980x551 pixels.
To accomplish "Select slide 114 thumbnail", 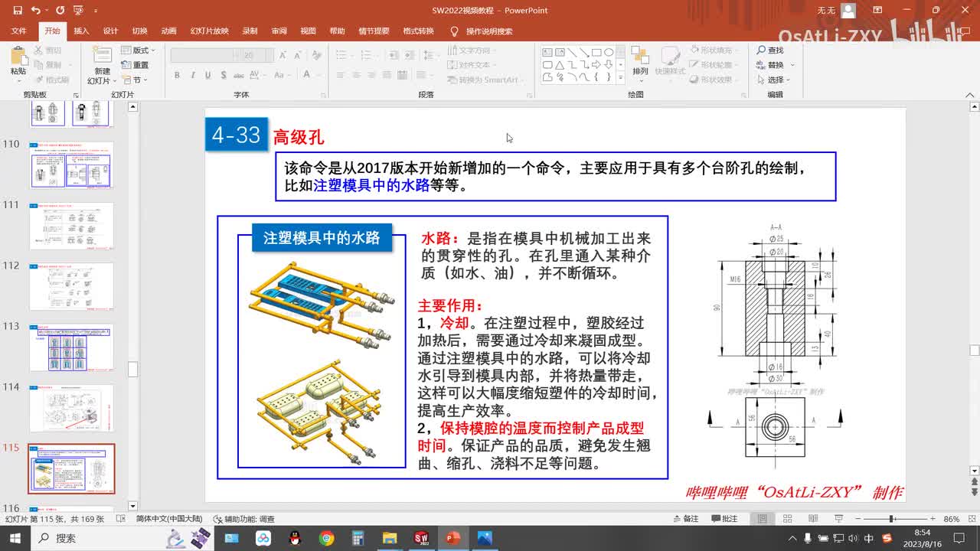I will [x=71, y=408].
